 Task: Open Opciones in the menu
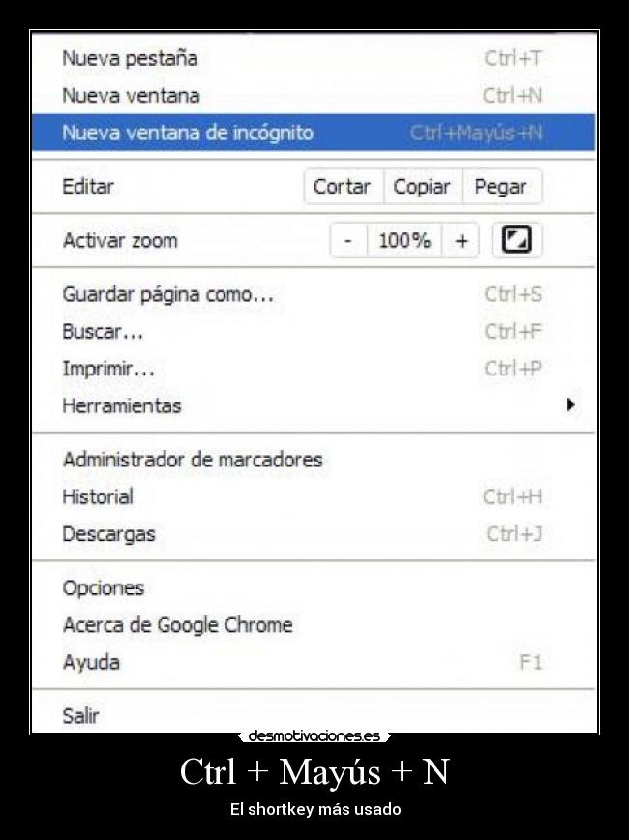[103, 587]
